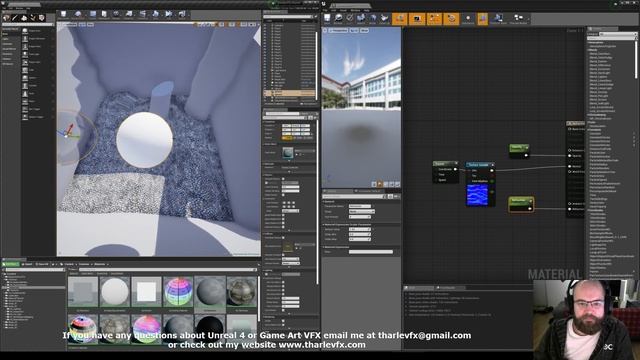
Task: Select the Volumes category in Place mode
Action: (7, 59)
